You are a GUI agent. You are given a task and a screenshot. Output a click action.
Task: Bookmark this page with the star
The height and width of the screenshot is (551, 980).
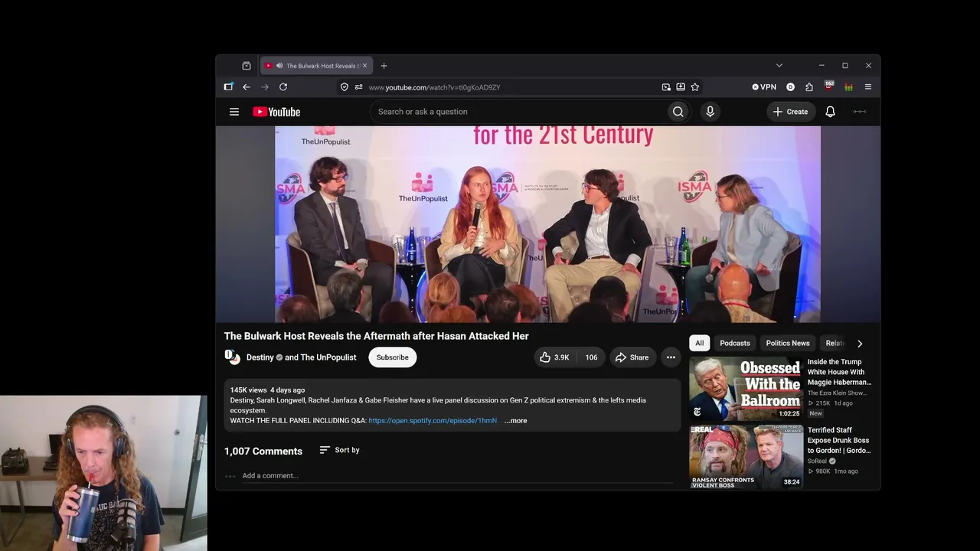pyautogui.click(x=695, y=87)
